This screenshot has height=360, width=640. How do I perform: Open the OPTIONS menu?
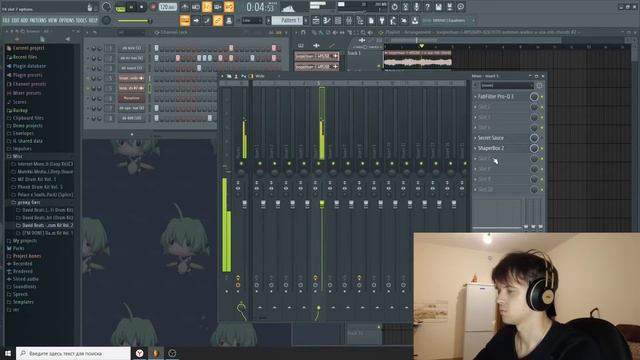pos(67,20)
